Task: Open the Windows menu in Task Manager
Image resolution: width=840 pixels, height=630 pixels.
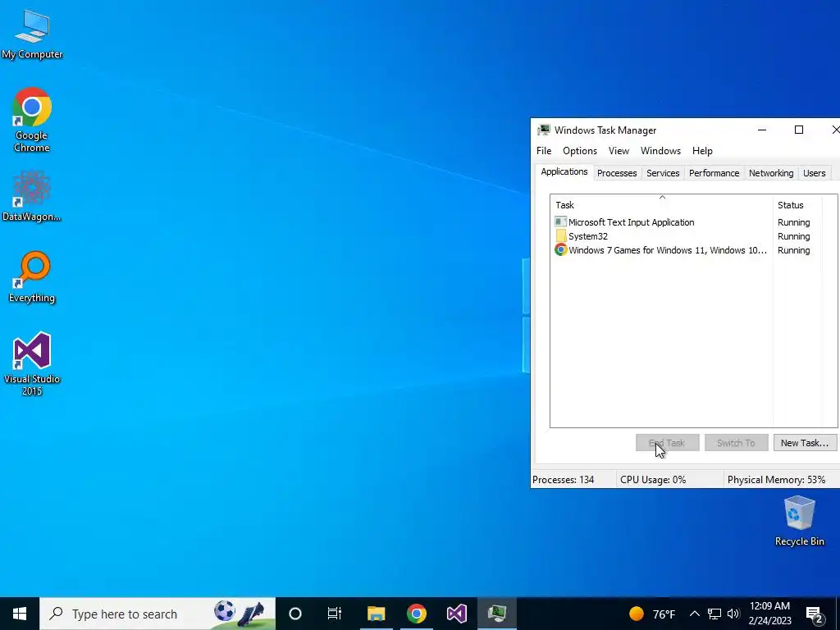Action: 660,151
